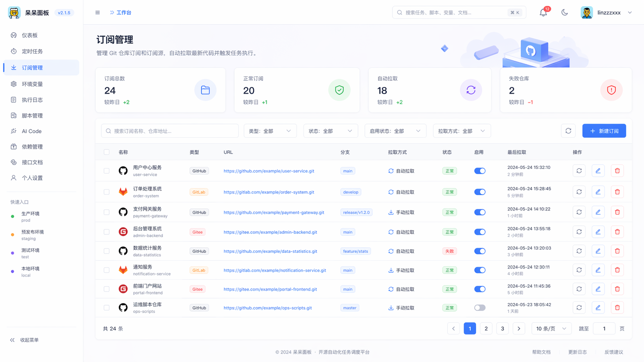The height and width of the screenshot is (362, 644).
Task: Delete the 用户中心服务 subscription
Action: [617, 171]
